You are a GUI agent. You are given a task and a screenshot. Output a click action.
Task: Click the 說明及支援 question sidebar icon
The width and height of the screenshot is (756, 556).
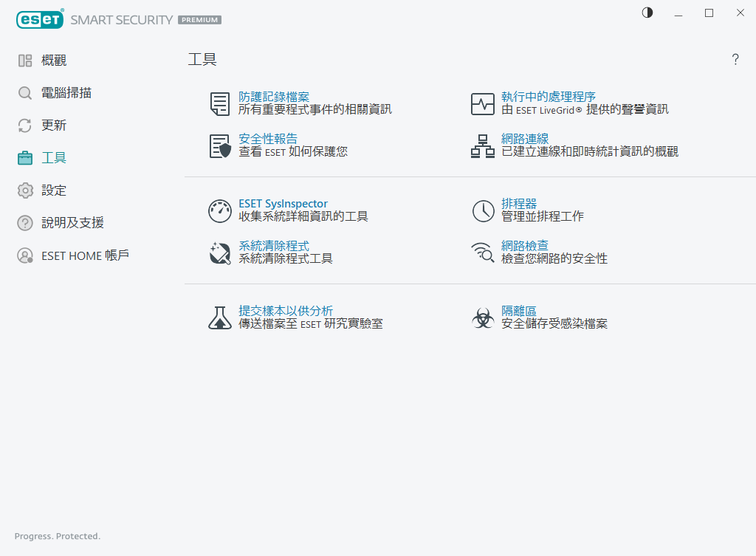point(25,223)
